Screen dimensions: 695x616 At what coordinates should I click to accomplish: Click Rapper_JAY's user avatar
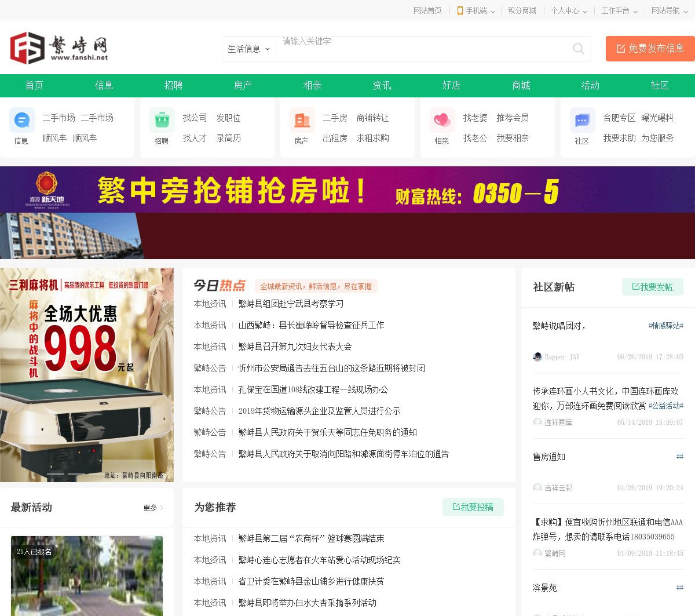537,357
